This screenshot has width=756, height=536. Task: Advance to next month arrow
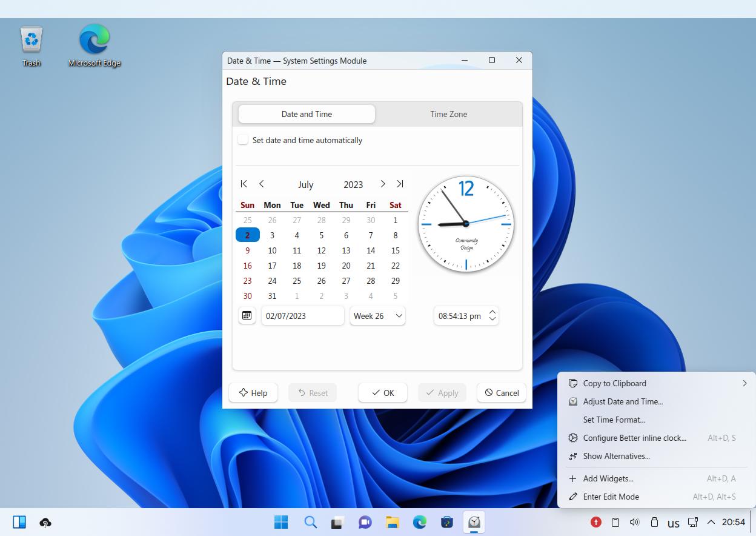pyautogui.click(x=383, y=184)
